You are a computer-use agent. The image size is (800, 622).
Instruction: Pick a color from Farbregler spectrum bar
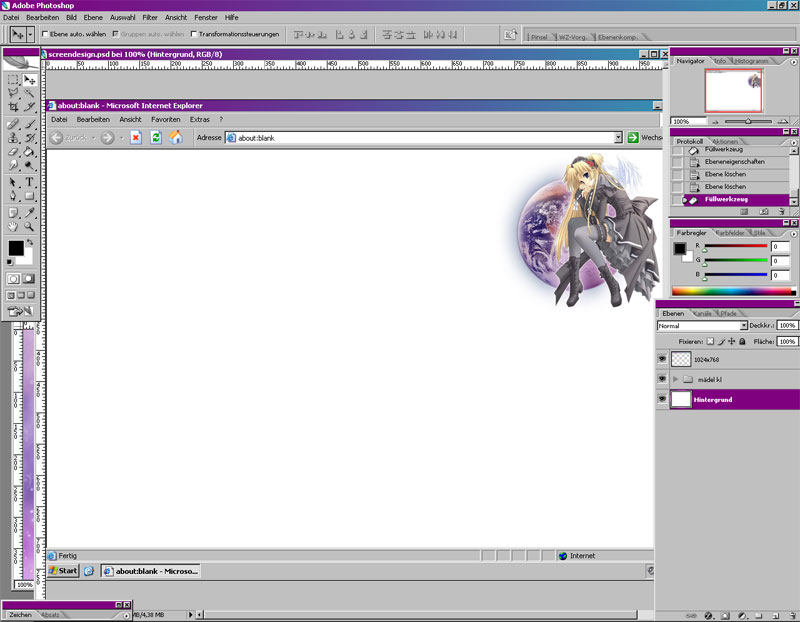coord(734,291)
